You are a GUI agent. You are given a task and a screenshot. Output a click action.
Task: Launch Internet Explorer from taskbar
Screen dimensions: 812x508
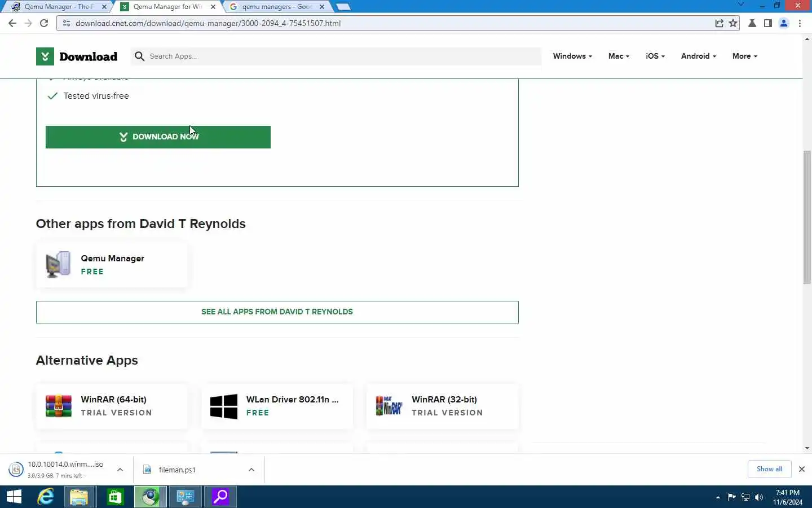(x=45, y=497)
